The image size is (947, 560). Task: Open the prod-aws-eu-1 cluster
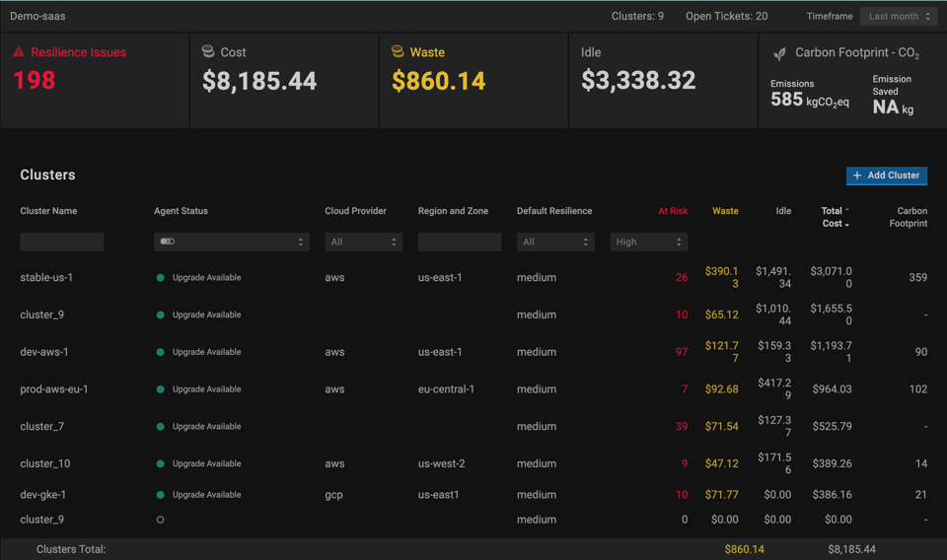click(x=53, y=389)
